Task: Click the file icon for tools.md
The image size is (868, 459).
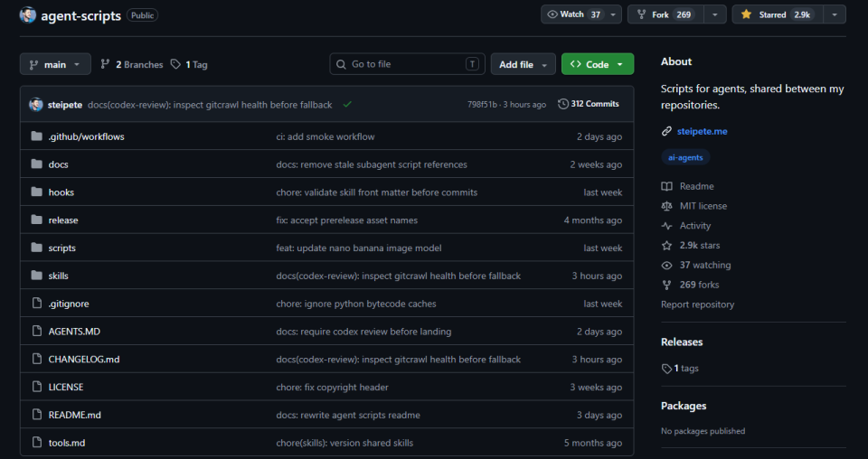Action: pos(36,442)
